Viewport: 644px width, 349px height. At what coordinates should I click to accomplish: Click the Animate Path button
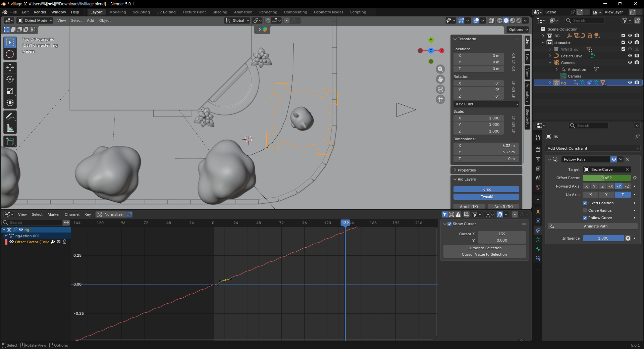click(593, 226)
